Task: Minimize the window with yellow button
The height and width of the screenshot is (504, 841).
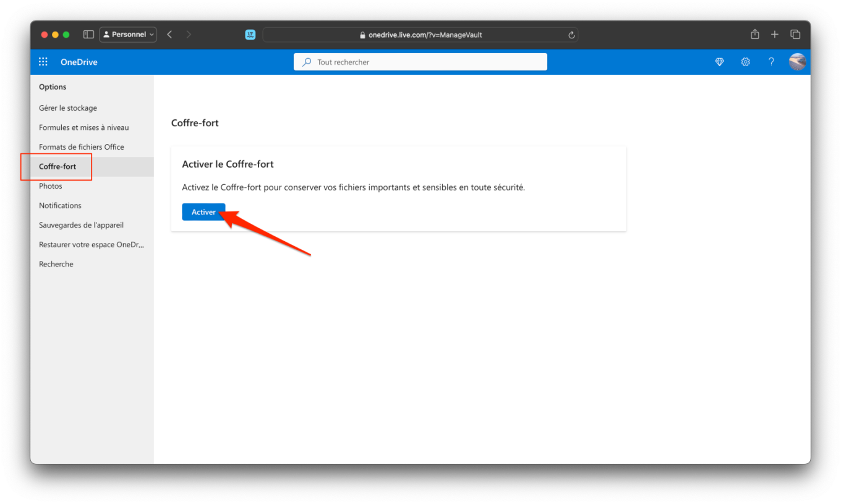Action: pos(56,35)
